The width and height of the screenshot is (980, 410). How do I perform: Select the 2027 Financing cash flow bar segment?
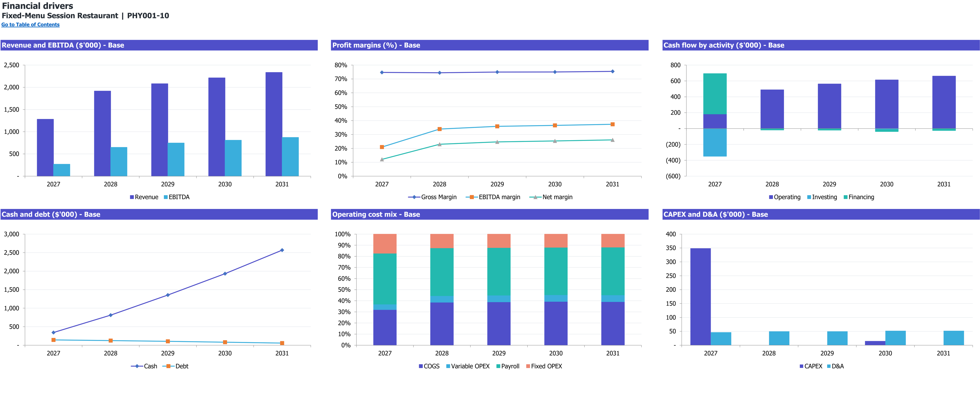[x=715, y=94]
